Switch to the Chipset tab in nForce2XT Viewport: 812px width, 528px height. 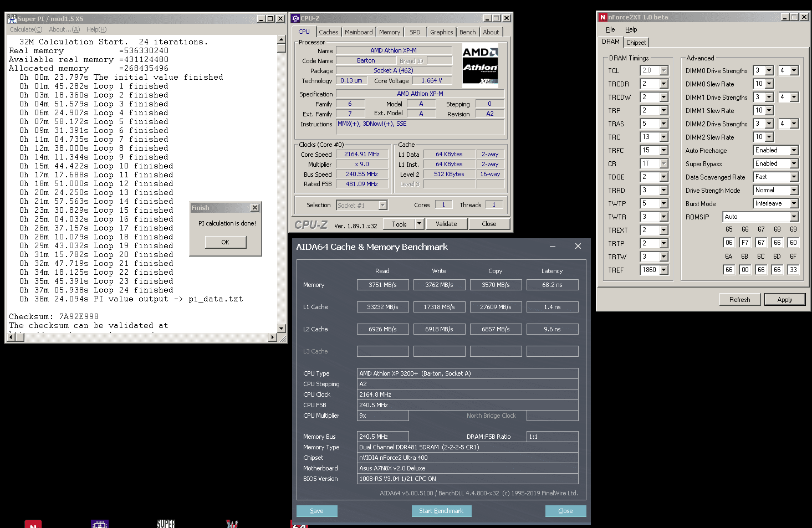point(636,43)
